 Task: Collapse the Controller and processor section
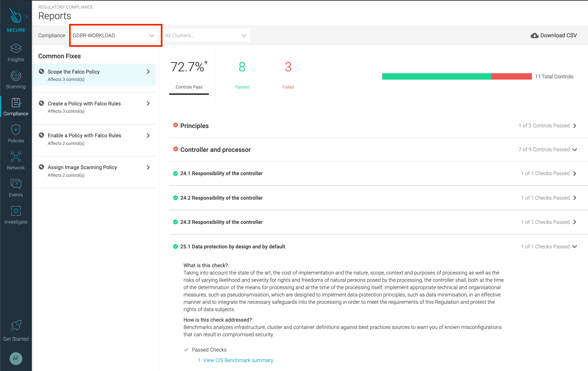point(575,149)
